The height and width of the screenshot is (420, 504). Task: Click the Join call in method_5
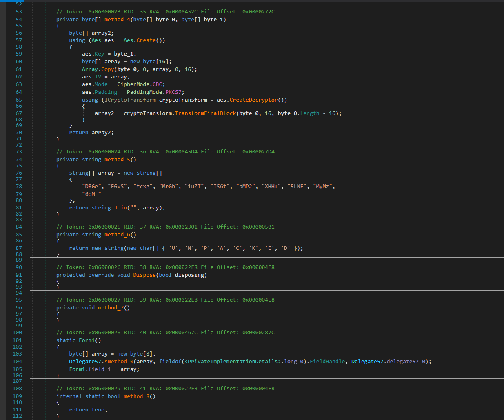pos(120,208)
